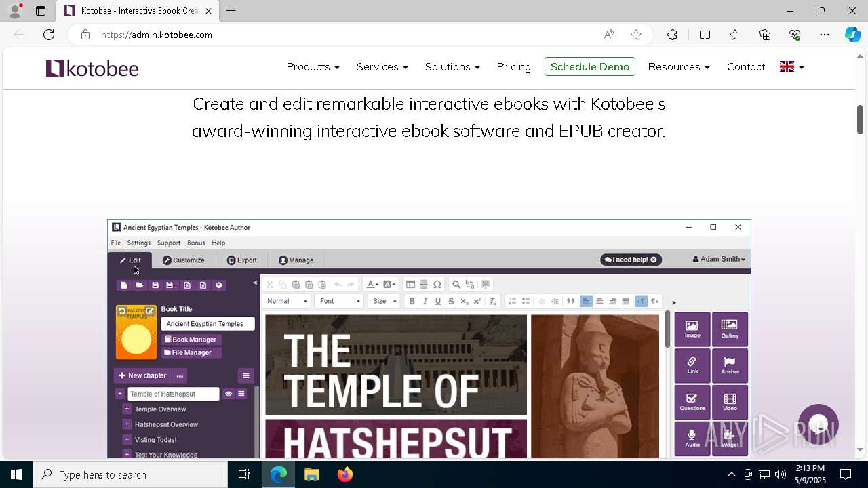868x488 pixels.
Task: Click the Kotobee logo in header
Action: pyautogui.click(x=92, y=68)
